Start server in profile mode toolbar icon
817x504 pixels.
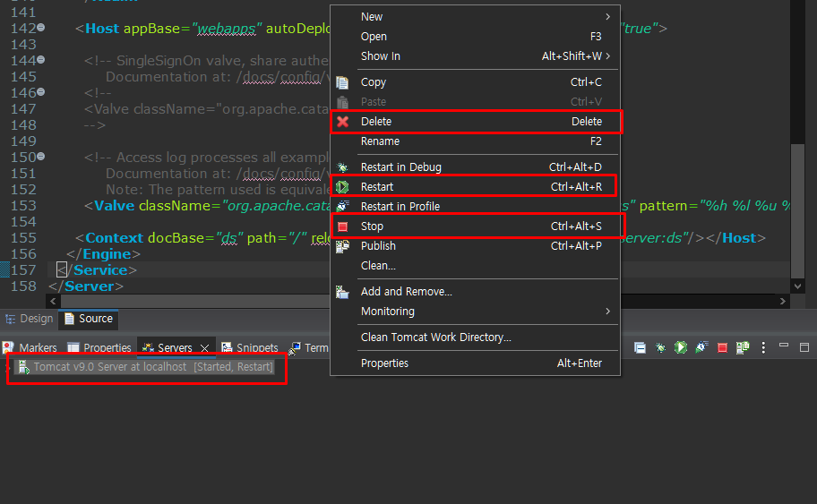701,348
